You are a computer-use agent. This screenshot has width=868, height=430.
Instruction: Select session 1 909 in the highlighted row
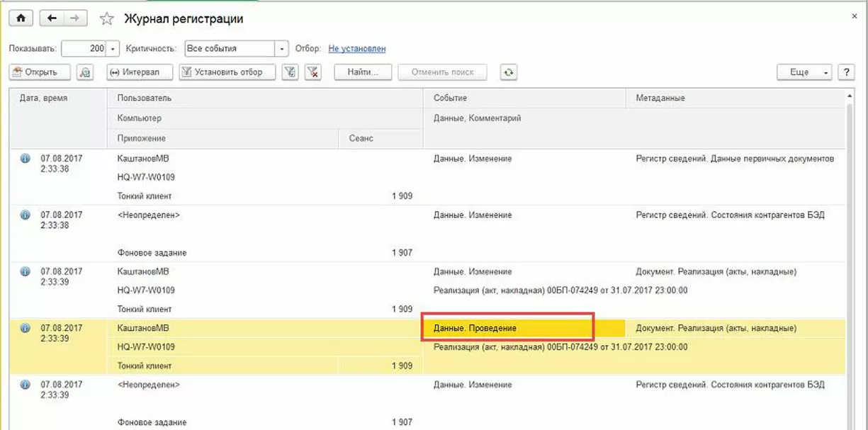[402, 366]
